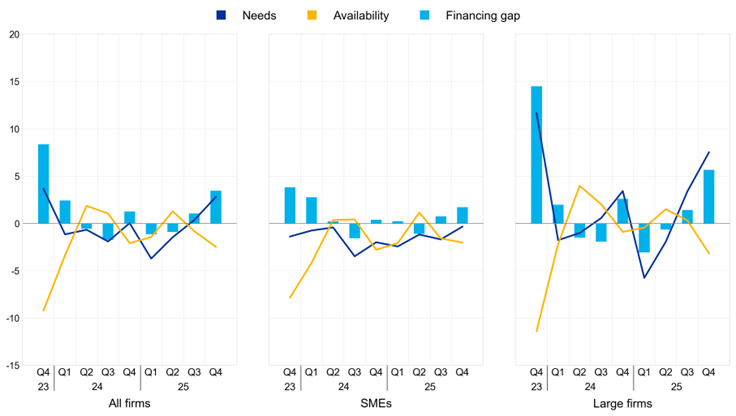Click the 0 label on the y-axis
The image size is (736, 416).
coord(18,224)
